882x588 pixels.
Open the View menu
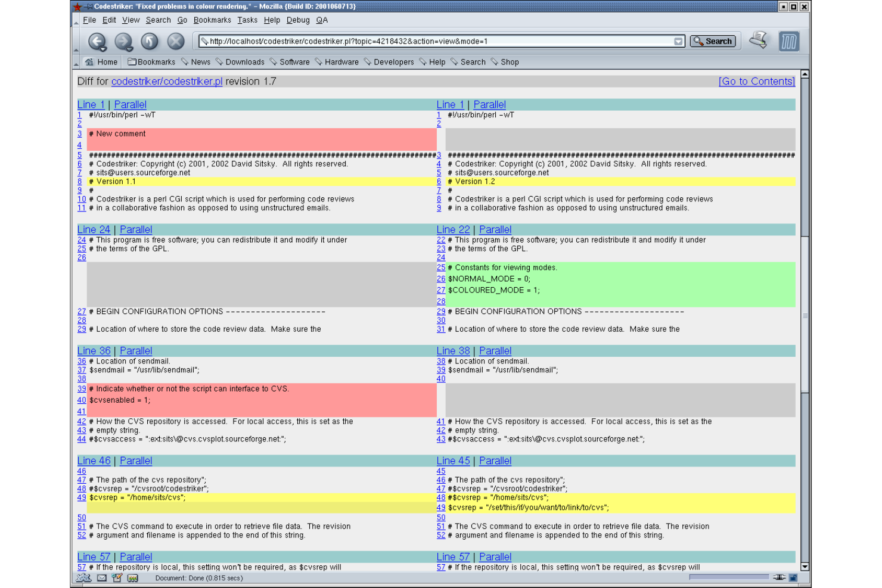tap(131, 20)
